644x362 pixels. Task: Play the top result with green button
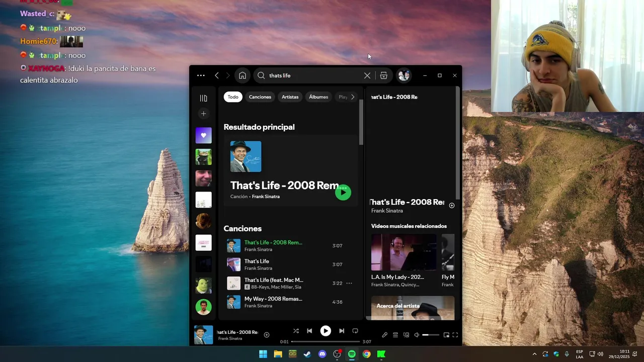343,192
